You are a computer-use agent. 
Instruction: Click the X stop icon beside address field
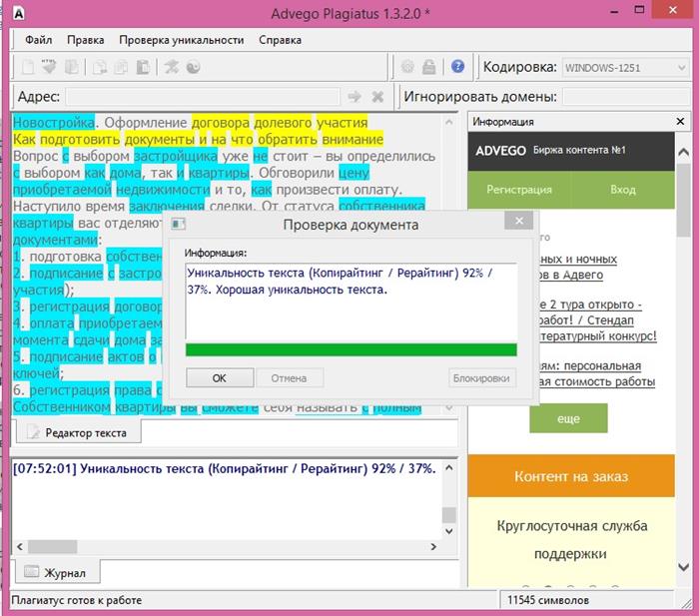click(377, 96)
